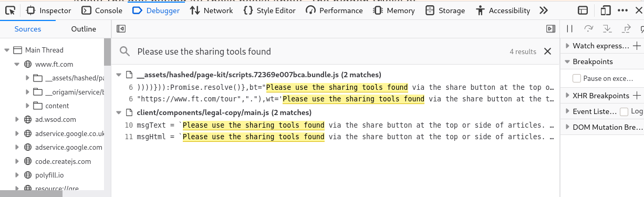Open the Inspector panel
The height and width of the screenshot is (197, 644).
point(48,11)
